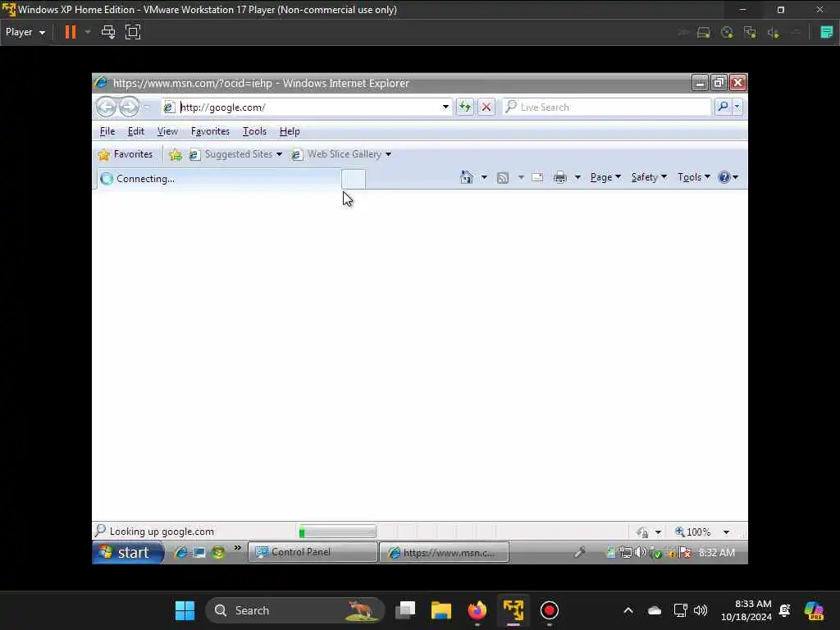Open the File menu
This screenshot has width=840, height=630.
(107, 131)
